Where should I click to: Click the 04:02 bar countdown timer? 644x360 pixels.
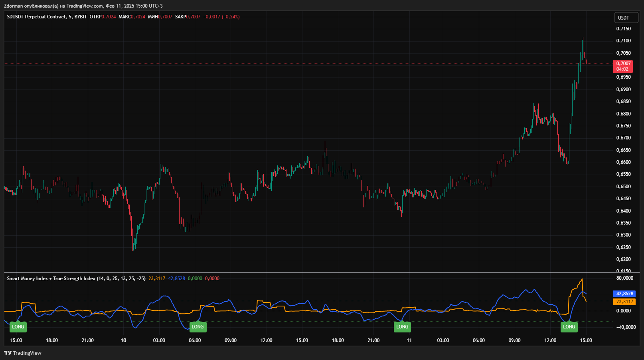622,69
